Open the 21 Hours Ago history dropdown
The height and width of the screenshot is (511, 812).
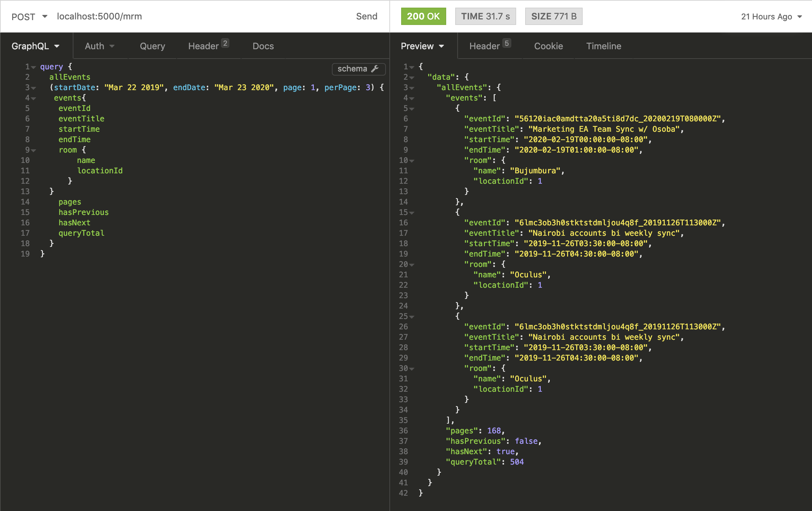point(771,17)
